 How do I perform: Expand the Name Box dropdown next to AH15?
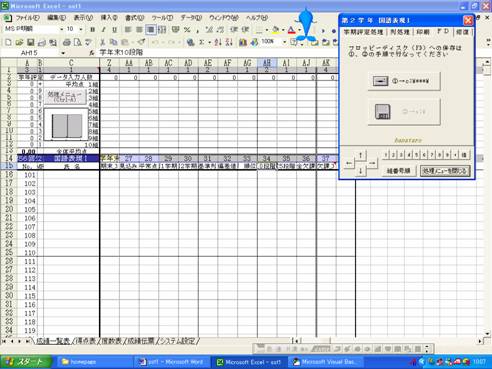pyautogui.click(x=63, y=53)
